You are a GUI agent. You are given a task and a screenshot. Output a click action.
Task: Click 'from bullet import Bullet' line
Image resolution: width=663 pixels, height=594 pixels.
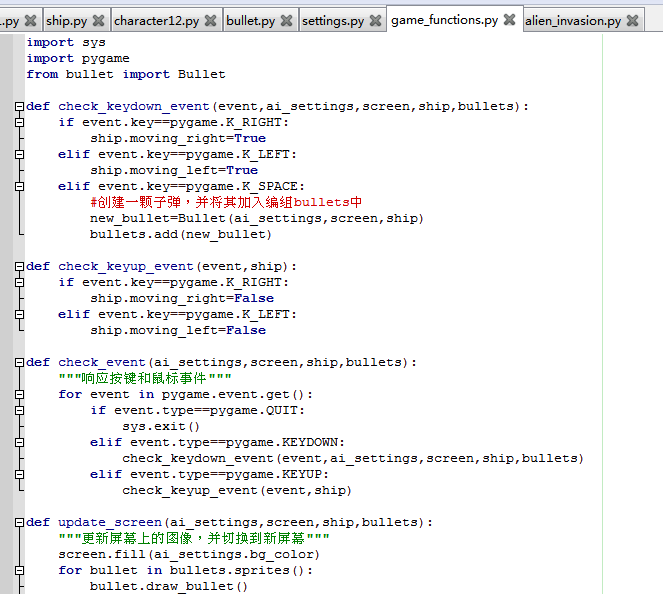coord(126,74)
